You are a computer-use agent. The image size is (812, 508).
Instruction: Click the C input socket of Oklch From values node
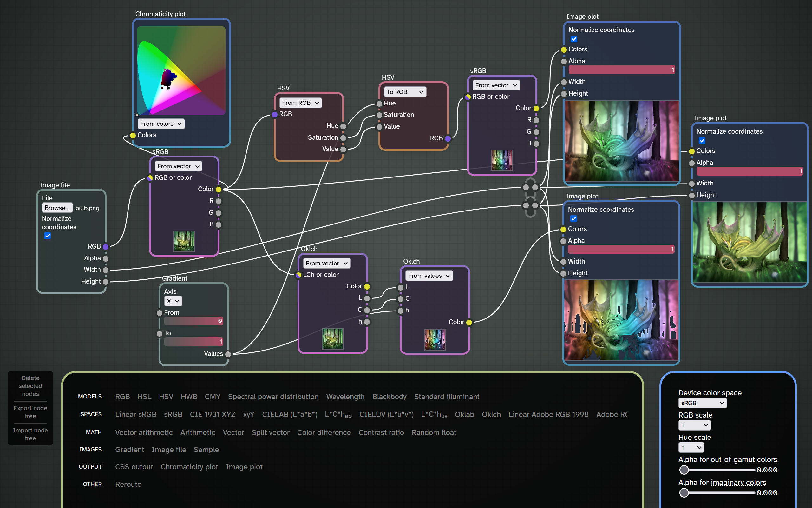400,299
